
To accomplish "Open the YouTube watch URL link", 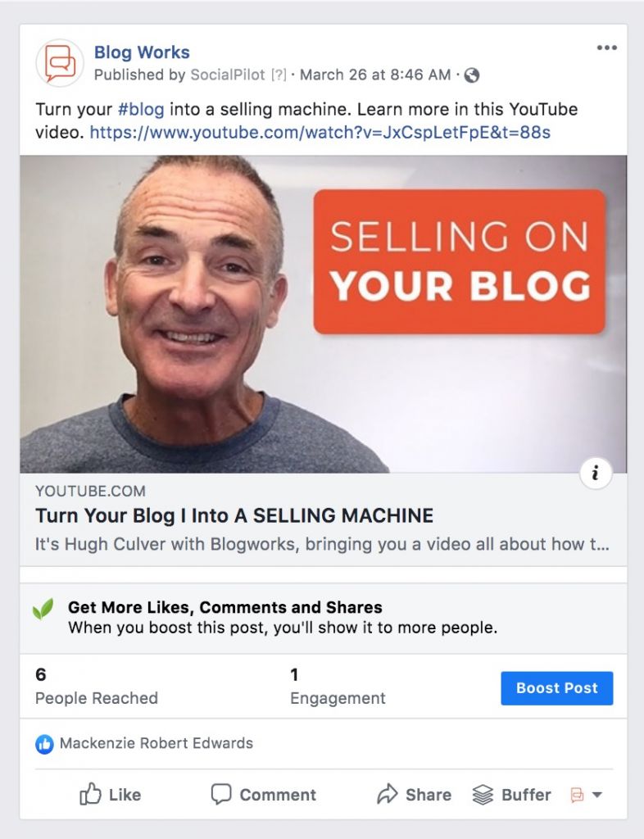I will (x=320, y=132).
